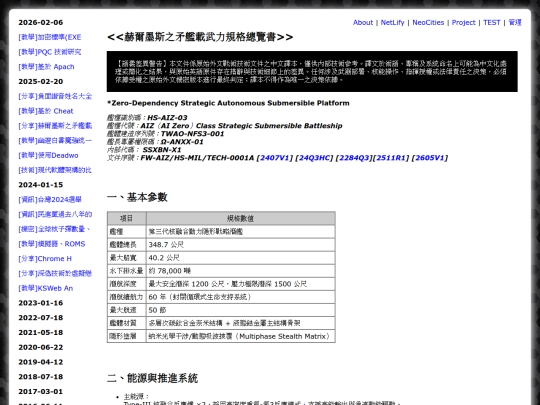Open the [機密]全球核子彈數量 article

(x=54, y=229)
